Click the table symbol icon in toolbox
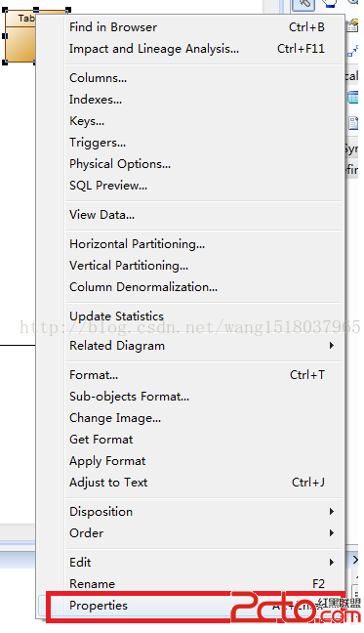 point(353,97)
